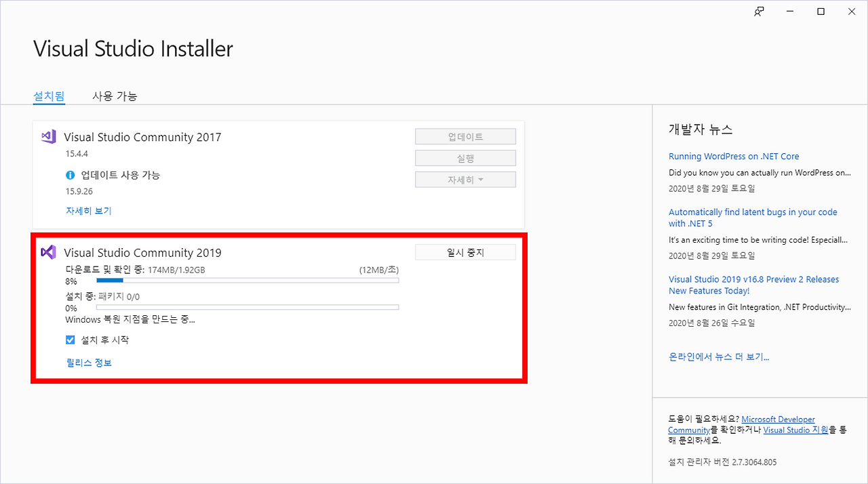Open the feedback icon in the title bar
The height and width of the screenshot is (484, 868).
tap(759, 12)
